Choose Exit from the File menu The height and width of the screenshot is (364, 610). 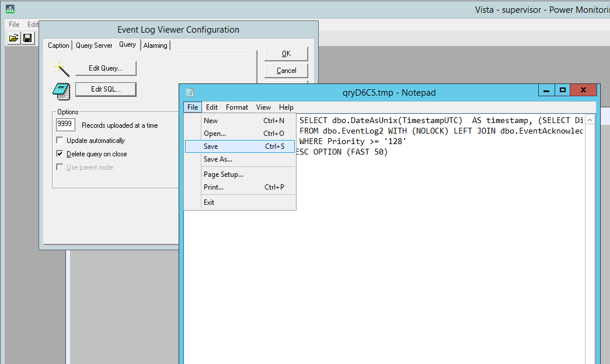[240, 202]
